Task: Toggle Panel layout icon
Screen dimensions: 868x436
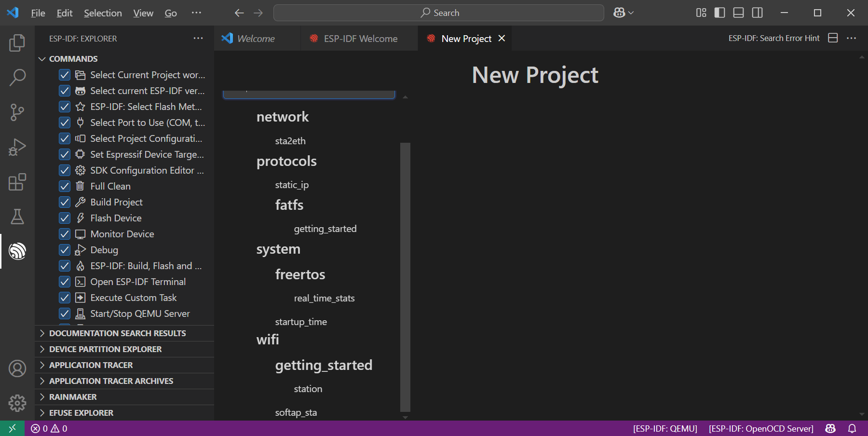Action: (x=738, y=13)
